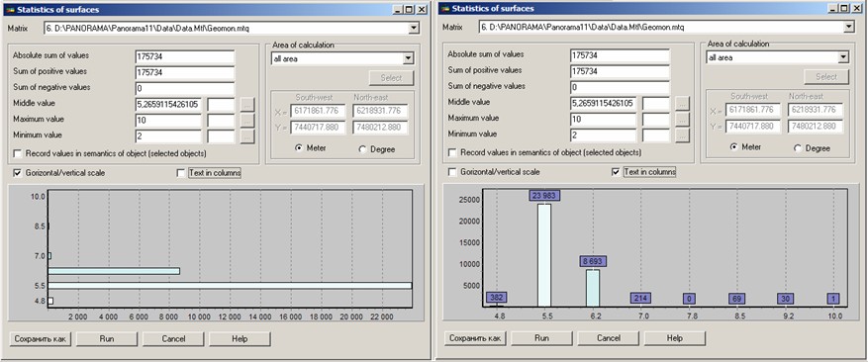This screenshot has width=868, height=362.
Task: Select Meter radio button in left window
Action: click(x=298, y=148)
